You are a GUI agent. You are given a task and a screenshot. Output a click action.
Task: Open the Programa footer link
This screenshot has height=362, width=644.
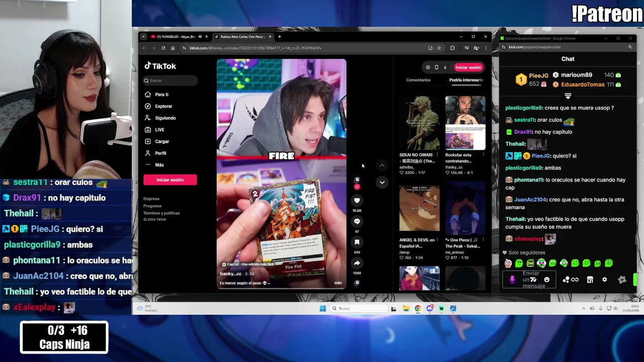(152, 206)
